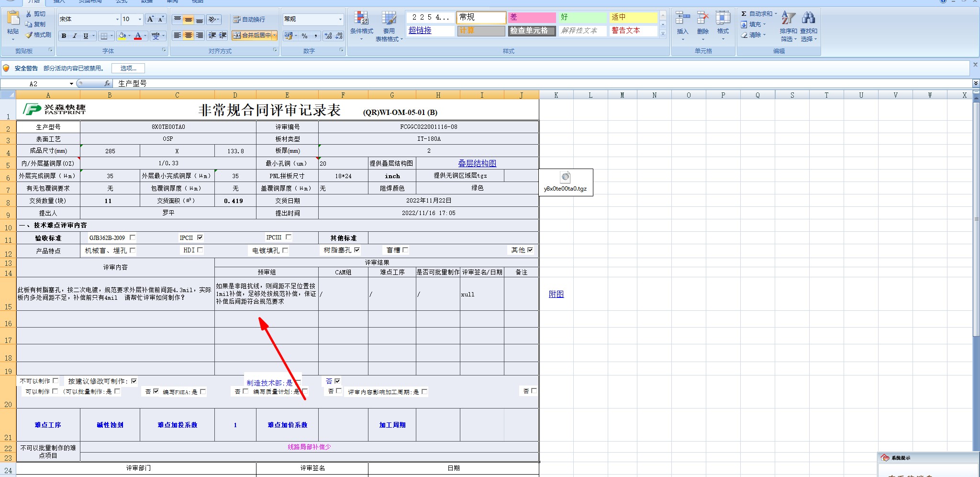Open Merge and Center (合并后居中) dropdown arrow

[275, 35]
